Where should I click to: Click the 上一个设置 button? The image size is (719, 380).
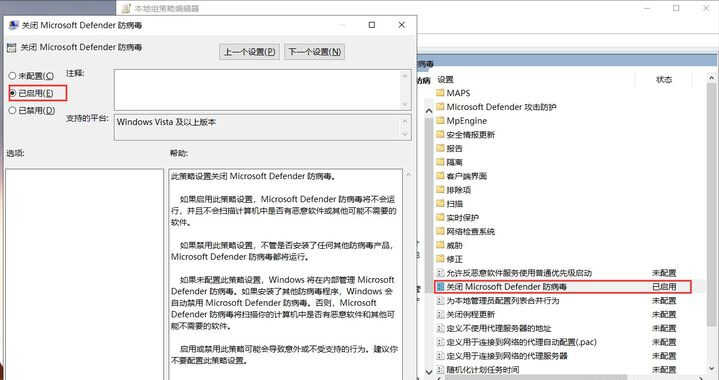tap(249, 52)
